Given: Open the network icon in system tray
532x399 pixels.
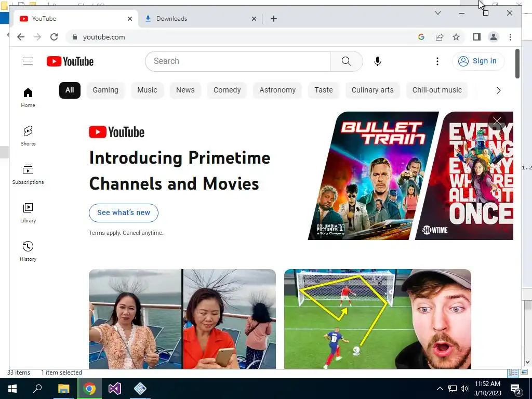Looking at the screenshot, I should point(453,389).
